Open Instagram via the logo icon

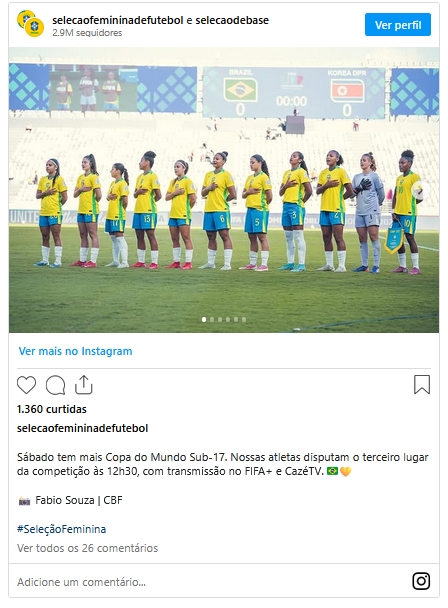421,581
